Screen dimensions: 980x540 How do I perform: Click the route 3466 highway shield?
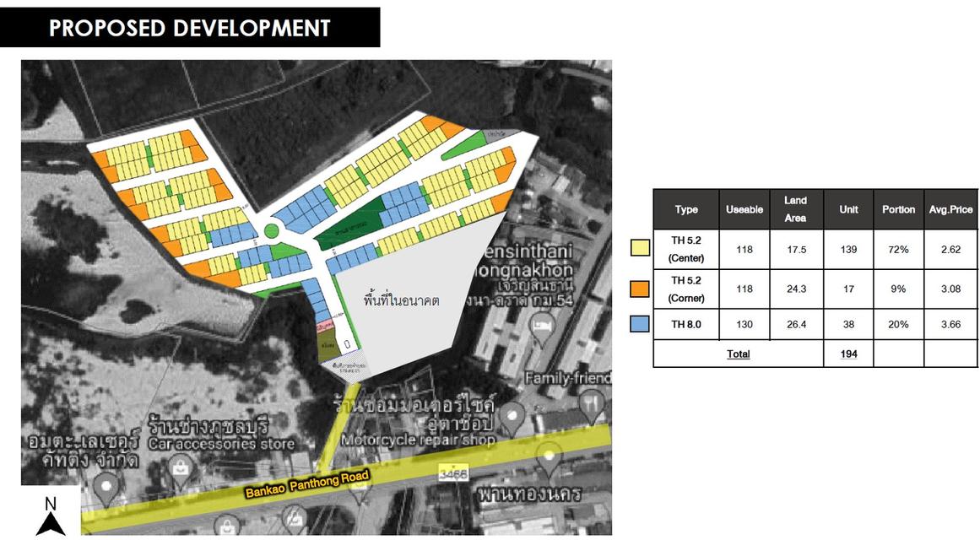coord(452,474)
